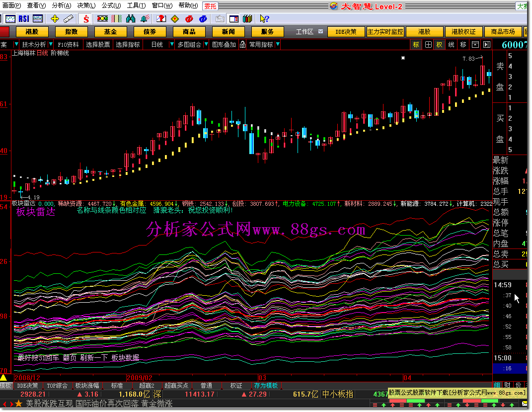Open the binoculars search tool
The width and height of the screenshot is (532, 412).
[x=130, y=19]
